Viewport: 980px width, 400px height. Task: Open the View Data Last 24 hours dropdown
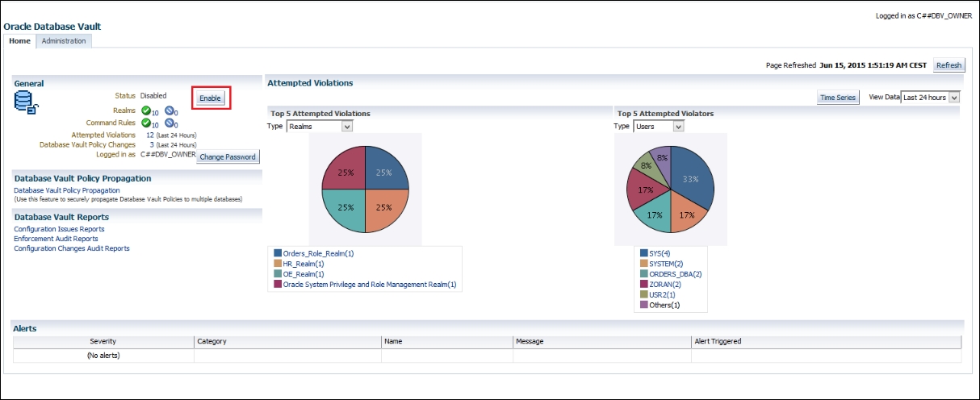tap(931, 97)
